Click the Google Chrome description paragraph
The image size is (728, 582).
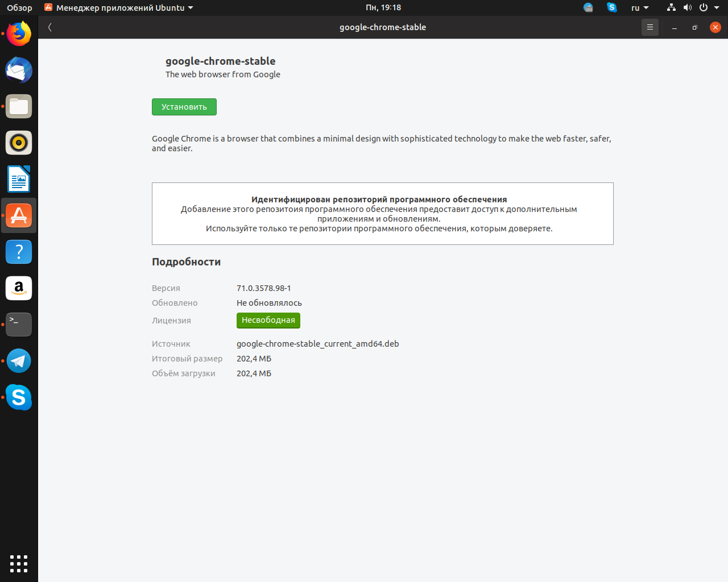(x=382, y=143)
